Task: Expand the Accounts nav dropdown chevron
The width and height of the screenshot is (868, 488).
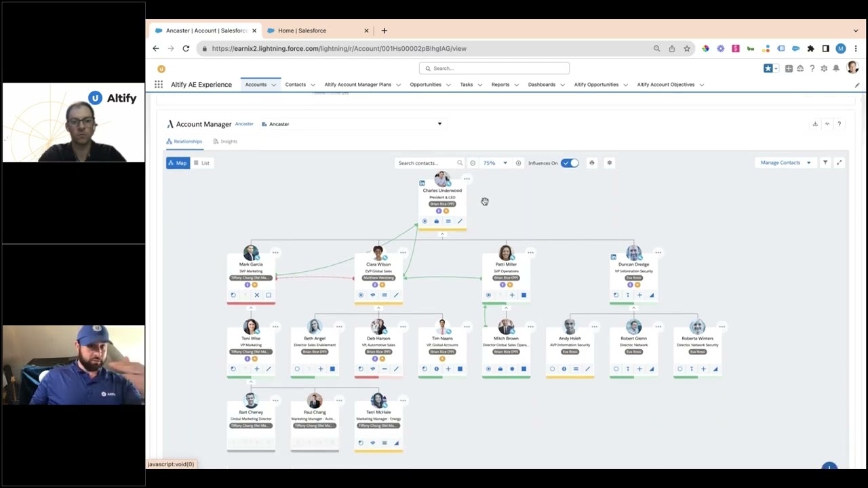Action: point(273,85)
